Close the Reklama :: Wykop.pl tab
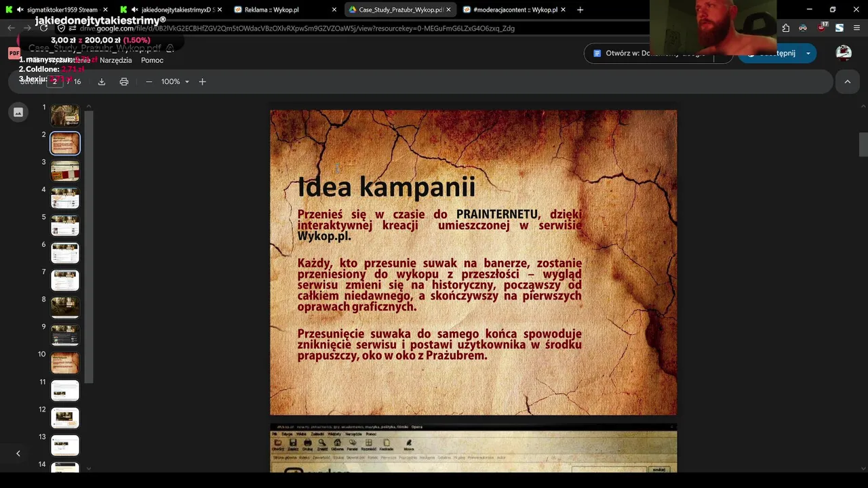The image size is (868, 488). click(334, 10)
